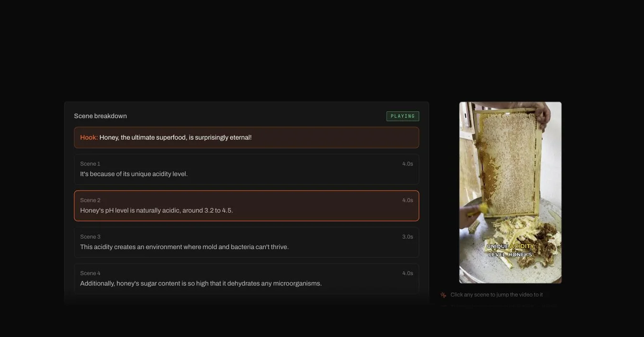644x337 pixels.
Task: Click the 'Scene breakdown' heading
Action: (100, 116)
